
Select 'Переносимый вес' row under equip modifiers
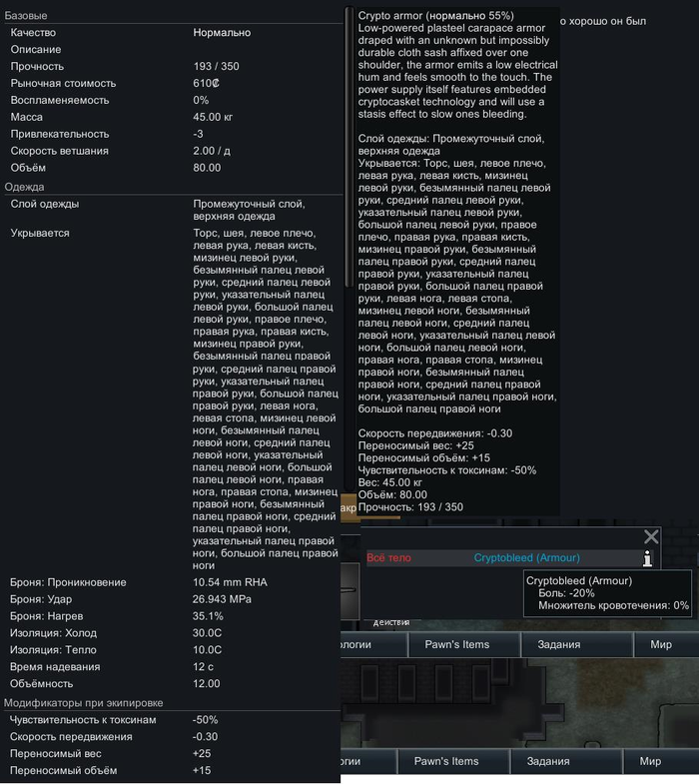173,753
